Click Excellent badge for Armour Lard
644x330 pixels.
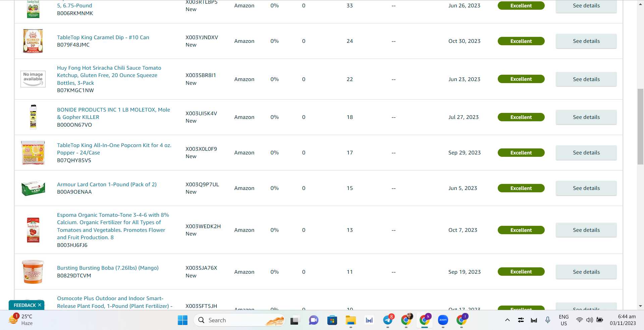[x=521, y=188]
